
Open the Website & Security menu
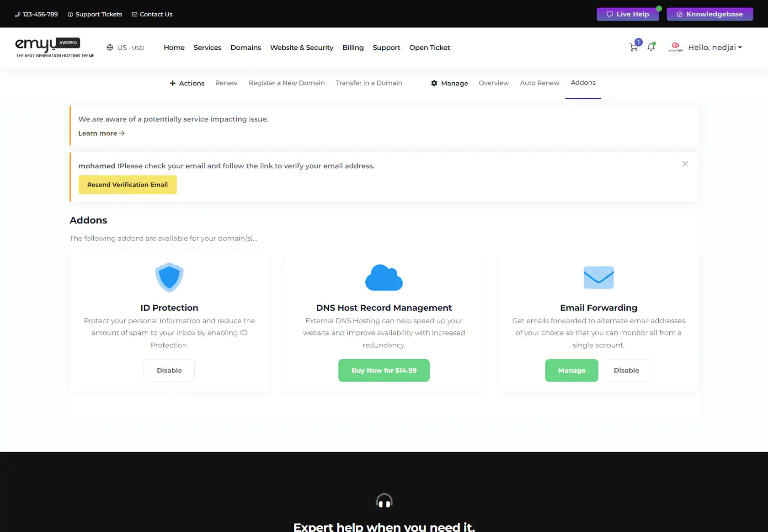tap(302, 48)
